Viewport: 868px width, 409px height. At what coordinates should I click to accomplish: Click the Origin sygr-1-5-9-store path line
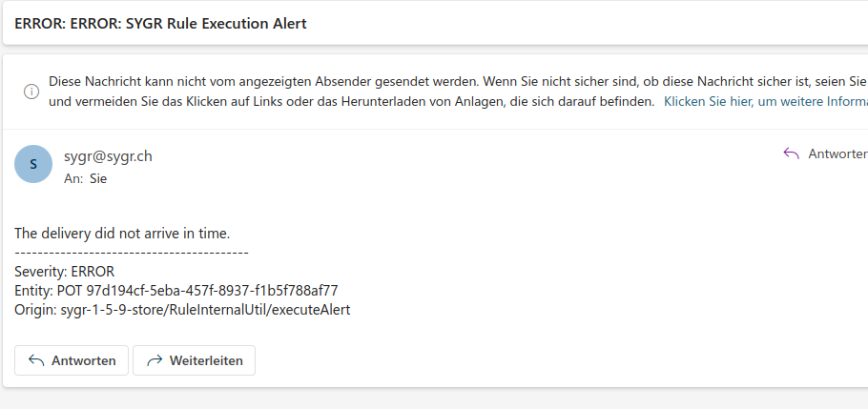pos(182,310)
